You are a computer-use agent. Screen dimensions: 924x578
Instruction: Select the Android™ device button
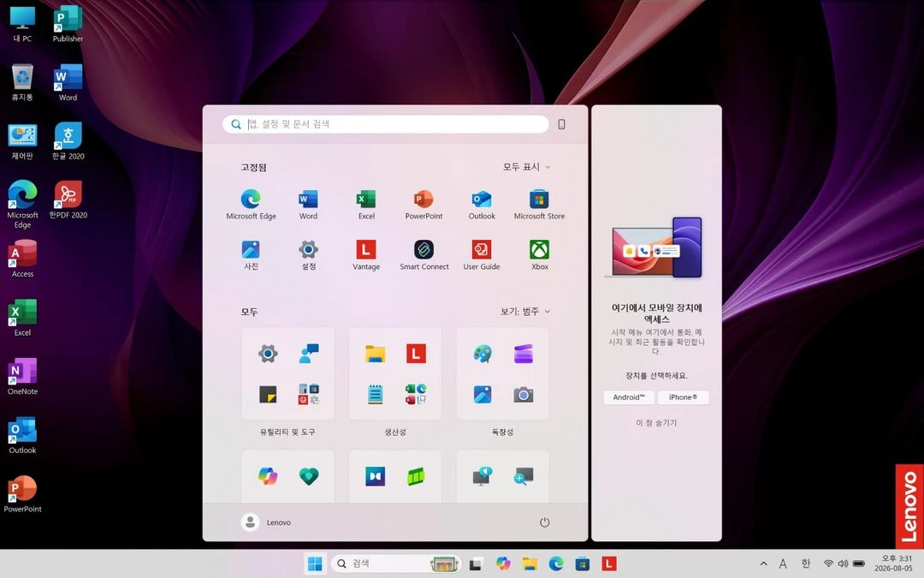(628, 397)
